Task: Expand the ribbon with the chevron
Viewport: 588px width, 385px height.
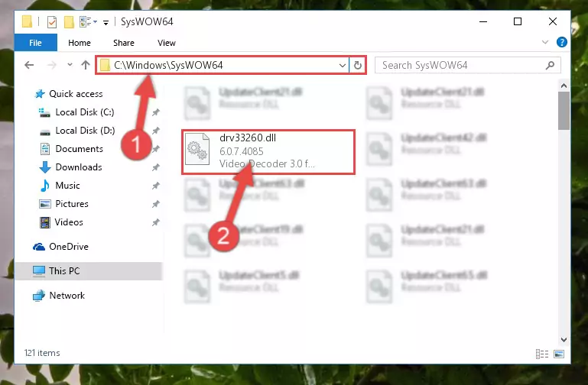Action: [545, 42]
